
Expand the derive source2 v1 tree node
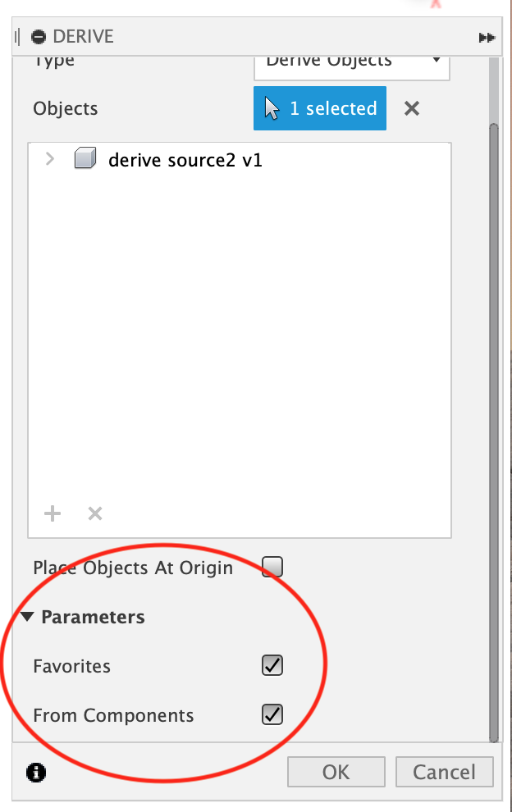[50, 159]
